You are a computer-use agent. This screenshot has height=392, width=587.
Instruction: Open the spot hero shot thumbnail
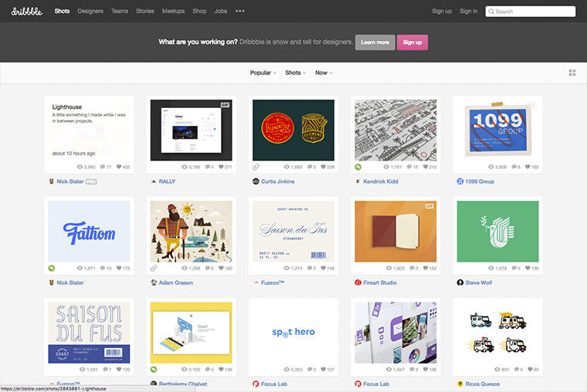(293, 333)
